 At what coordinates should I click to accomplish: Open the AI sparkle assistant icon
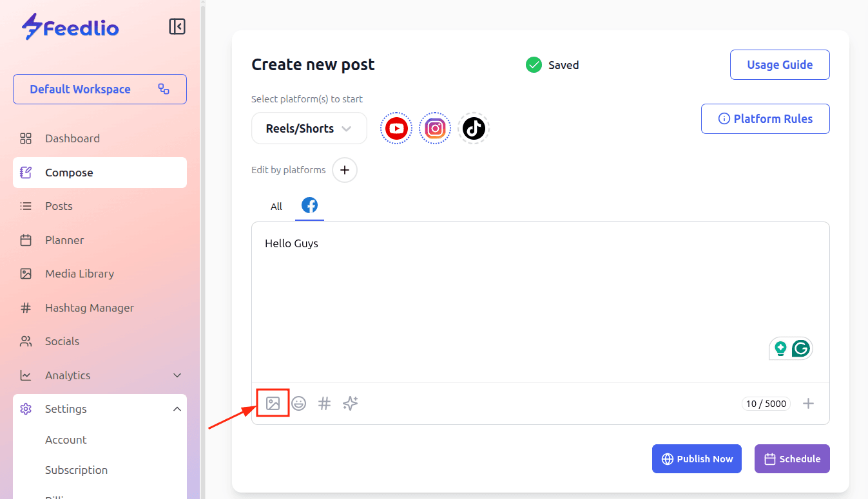point(351,404)
